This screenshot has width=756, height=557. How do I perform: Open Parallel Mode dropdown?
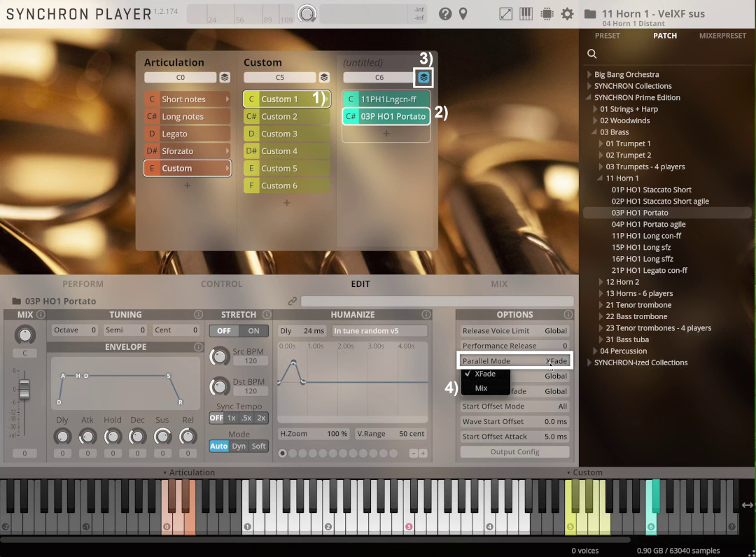coord(515,361)
